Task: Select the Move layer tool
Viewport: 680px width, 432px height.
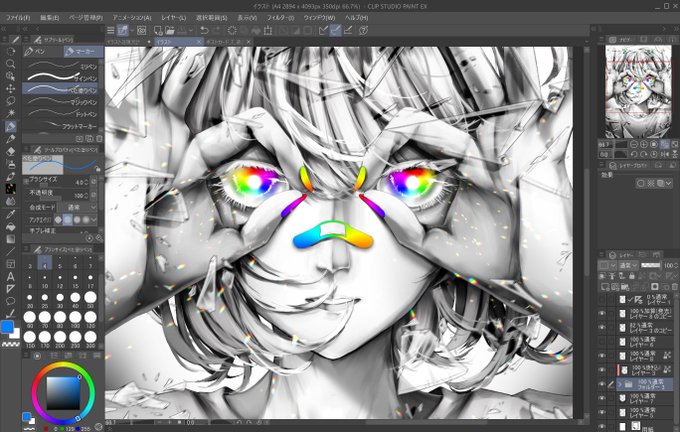Action: pos(10,88)
